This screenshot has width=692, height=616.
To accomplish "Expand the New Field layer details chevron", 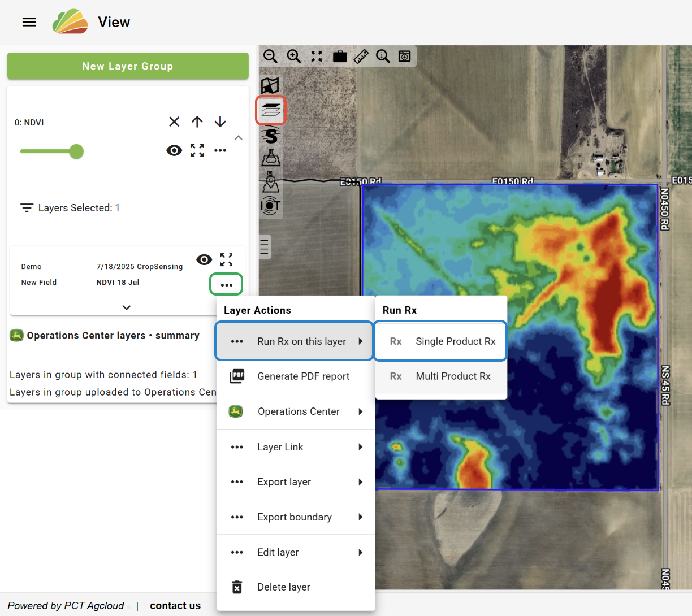I will click(127, 307).
